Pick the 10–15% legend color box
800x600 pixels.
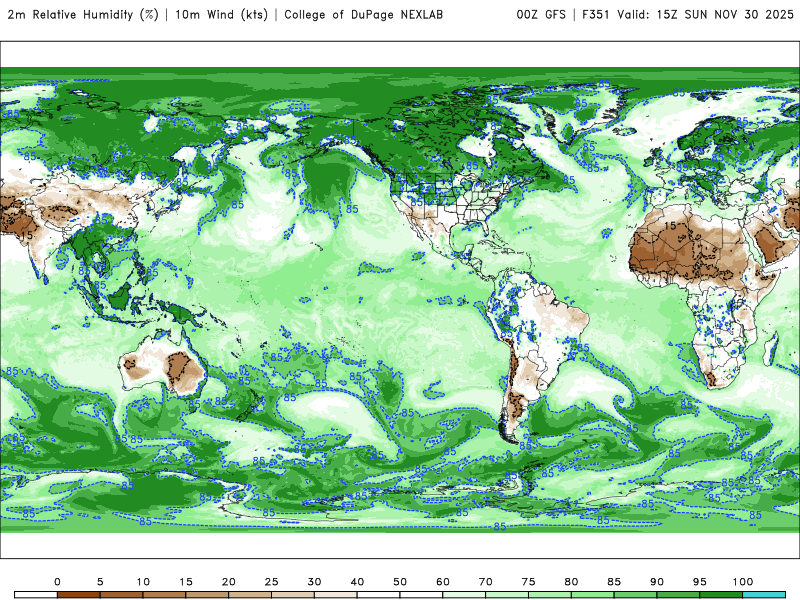[164, 595]
